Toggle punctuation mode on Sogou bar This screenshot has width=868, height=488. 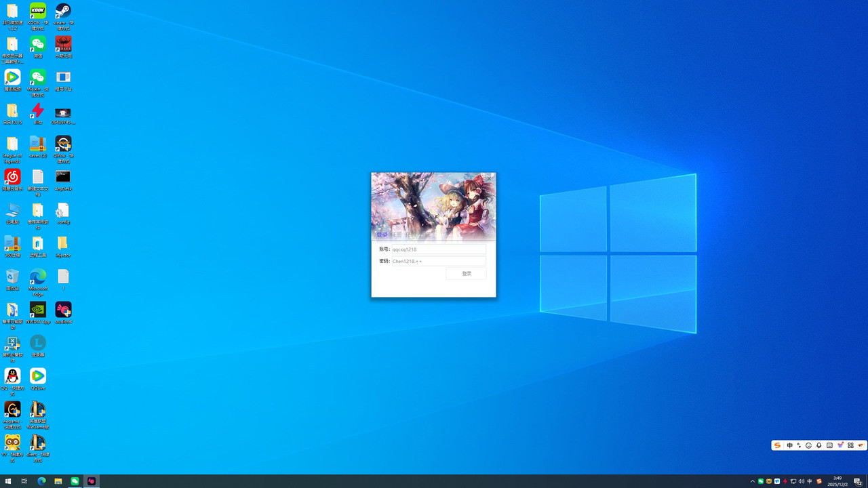pyautogui.click(x=799, y=445)
